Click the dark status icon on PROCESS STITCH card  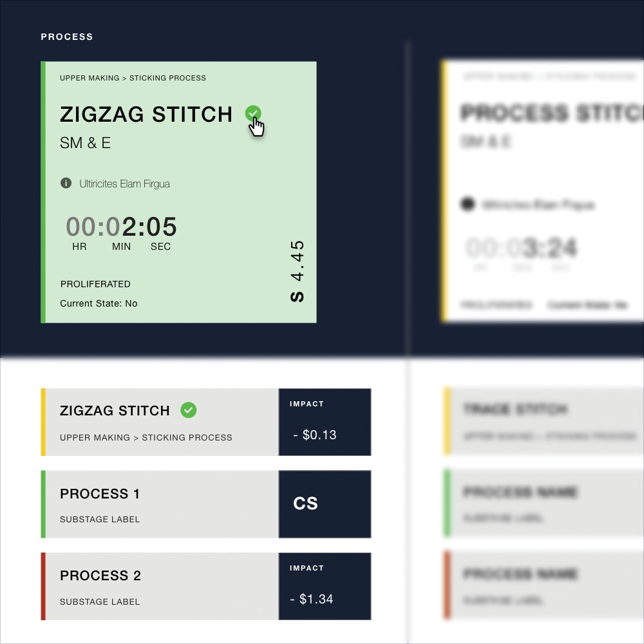(466, 204)
